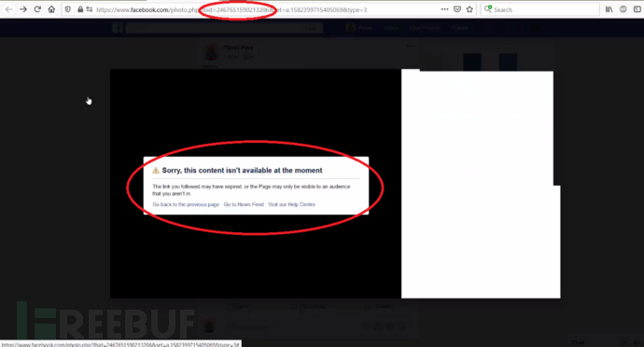Follow the Go to News Feed link

click(244, 204)
